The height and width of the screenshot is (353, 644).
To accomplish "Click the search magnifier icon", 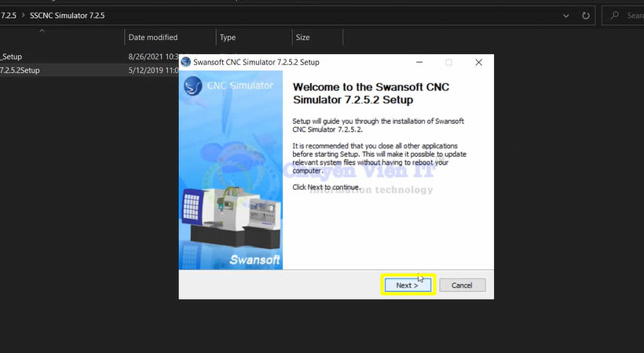I will pyautogui.click(x=615, y=15).
